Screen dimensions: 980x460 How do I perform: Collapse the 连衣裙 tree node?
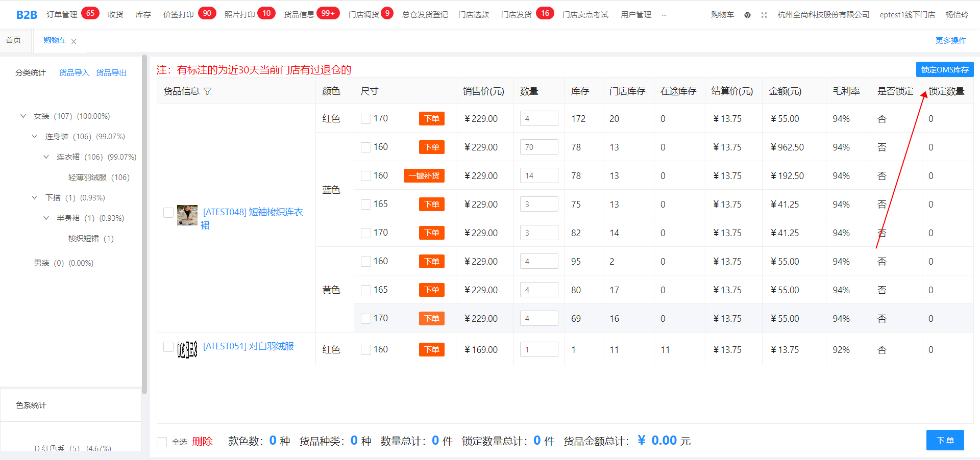point(46,157)
